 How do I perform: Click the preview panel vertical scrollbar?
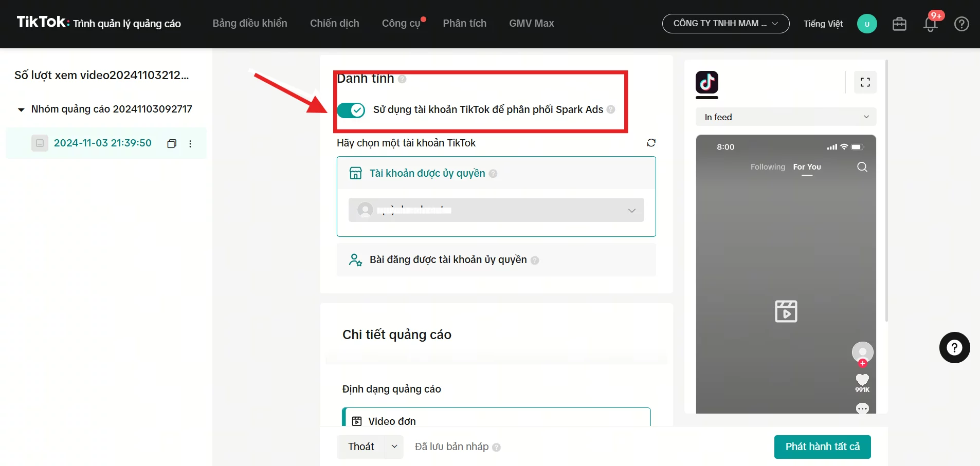[886, 191]
